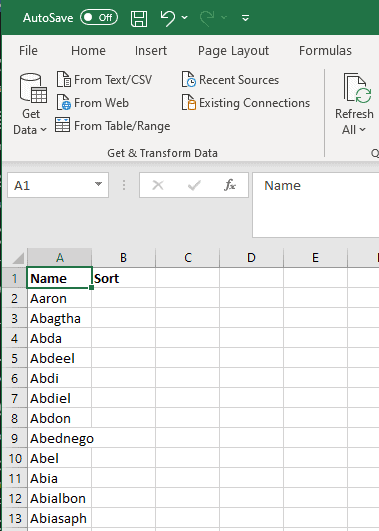Open the Undo history dropdown arrow
The image size is (379, 531).
pyautogui.click(x=185, y=17)
